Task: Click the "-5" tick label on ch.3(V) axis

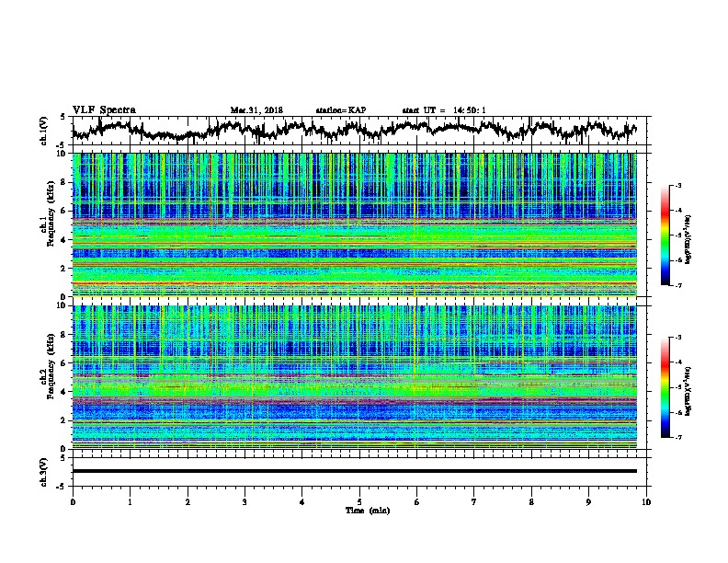Action: click(x=62, y=487)
